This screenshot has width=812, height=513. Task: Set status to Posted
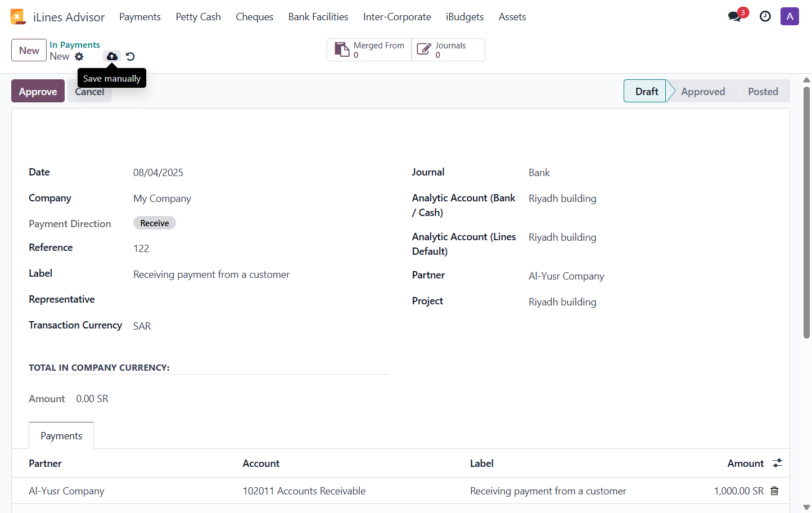763,91
